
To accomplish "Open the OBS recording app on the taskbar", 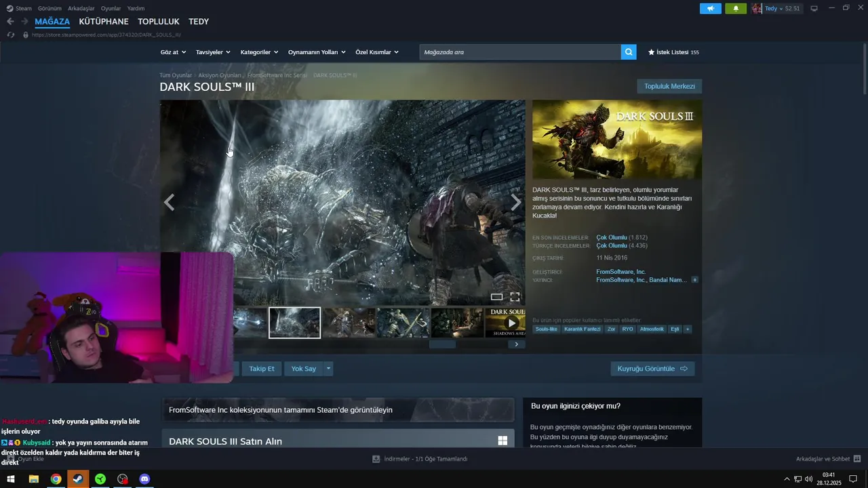I will (122, 479).
